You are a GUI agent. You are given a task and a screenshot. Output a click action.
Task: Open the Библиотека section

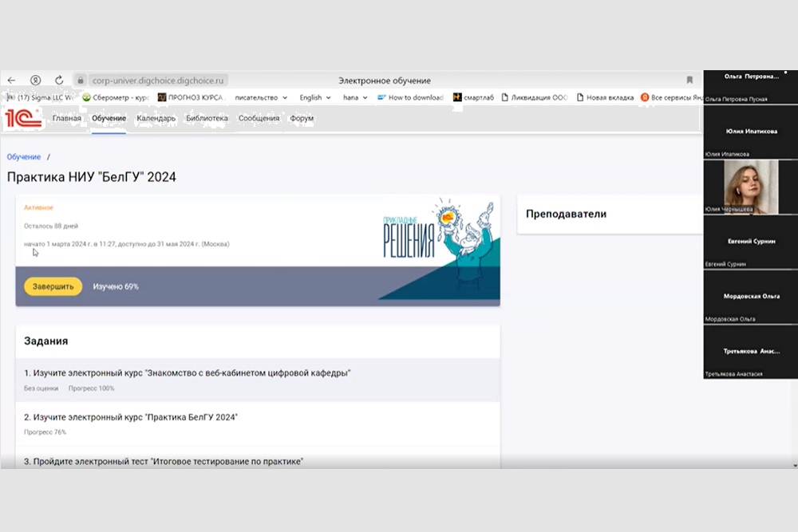[x=207, y=119]
